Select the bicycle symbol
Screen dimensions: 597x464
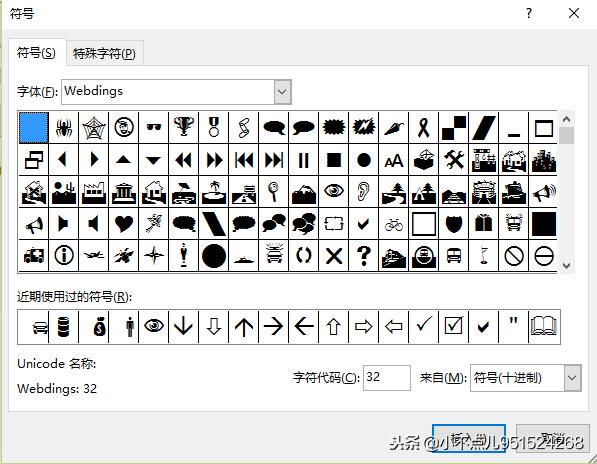(x=394, y=224)
